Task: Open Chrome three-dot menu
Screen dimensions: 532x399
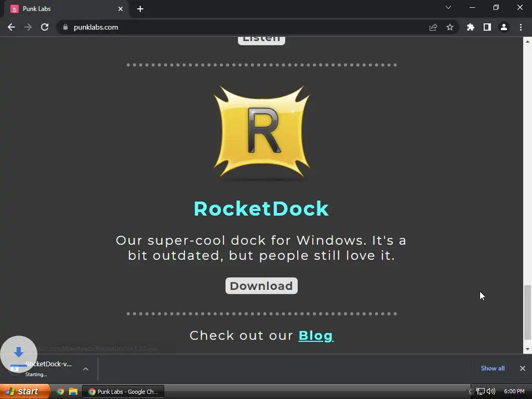Action: click(521, 27)
